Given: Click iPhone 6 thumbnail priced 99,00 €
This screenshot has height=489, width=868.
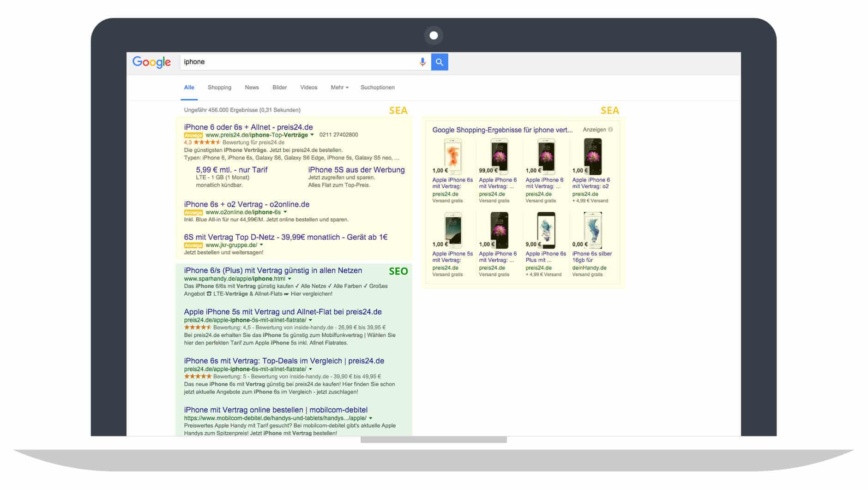Looking at the screenshot, I should coord(499,156).
